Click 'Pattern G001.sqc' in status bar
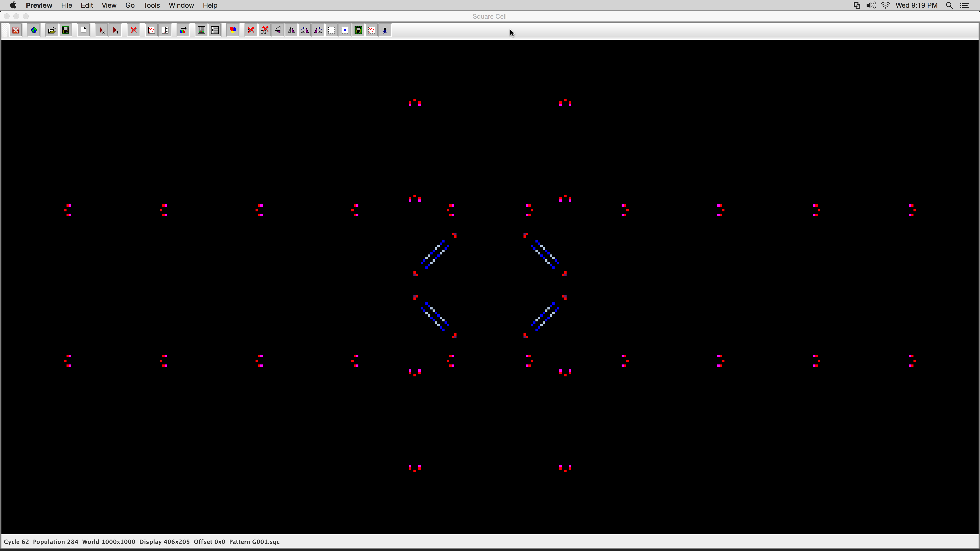This screenshot has height=551, width=980. tap(254, 542)
